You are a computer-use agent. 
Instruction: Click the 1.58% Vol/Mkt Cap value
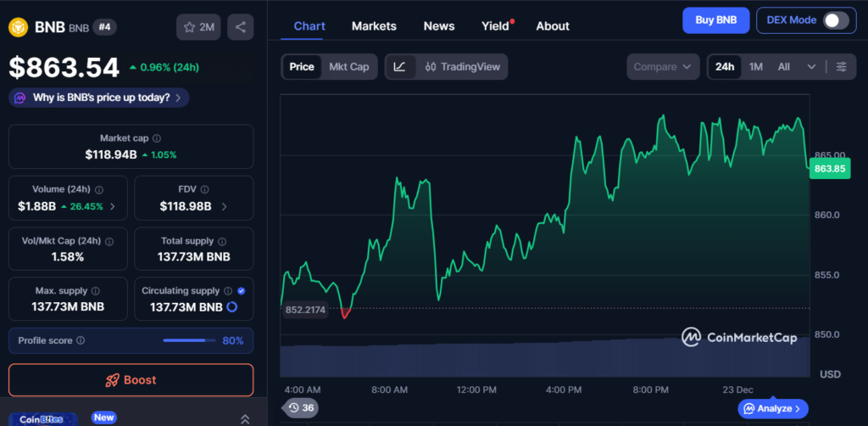pos(68,257)
